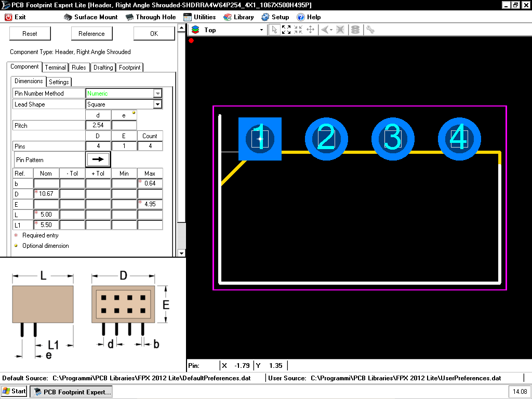
Task: Switch to the Terminal tab
Action: tap(55, 68)
